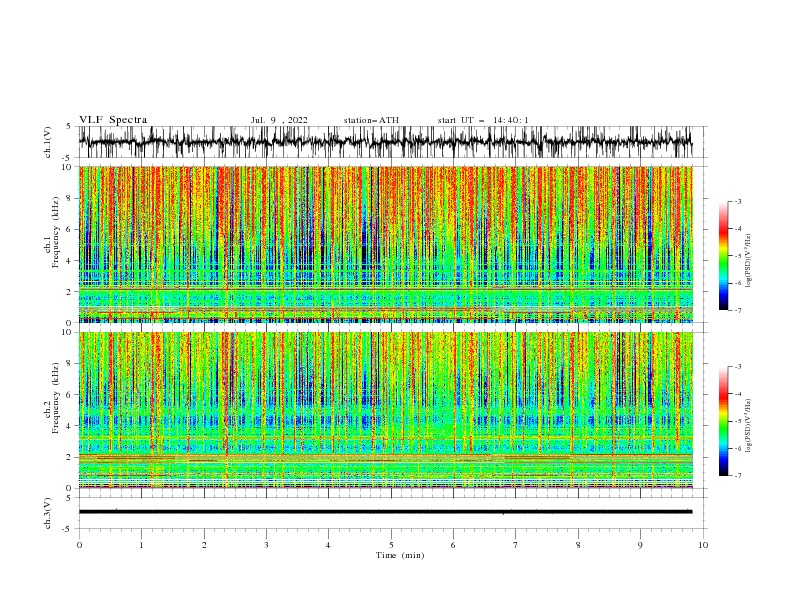Click the ch.1 time-series waveform trace
Viewport: 792px width, 612px height.
pos(385,142)
